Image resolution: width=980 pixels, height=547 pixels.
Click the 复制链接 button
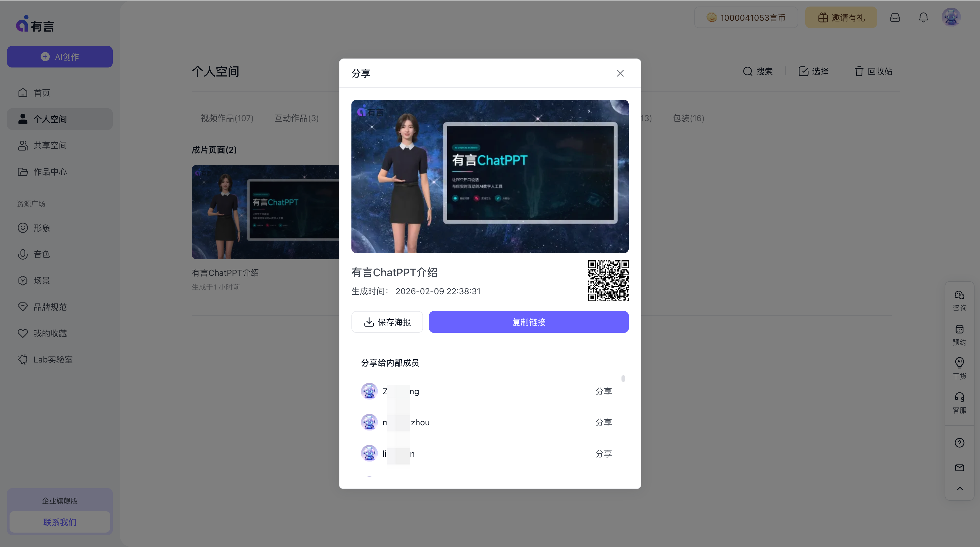(x=528, y=322)
